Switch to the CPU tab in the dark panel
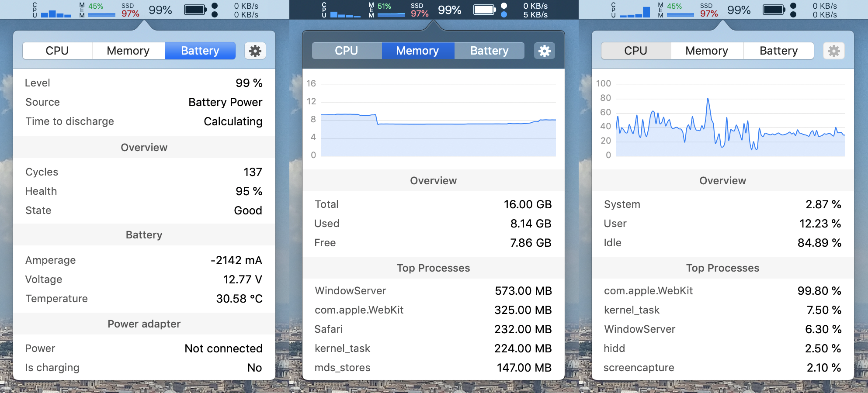The width and height of the screenshot is (868, 393). pos(347,51)
